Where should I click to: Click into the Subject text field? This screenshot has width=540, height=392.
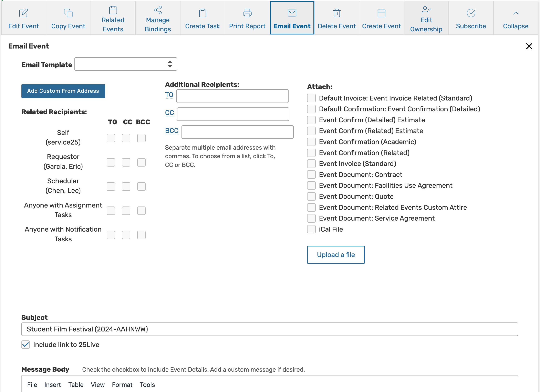pyautogui.click(x=270, y=329)
